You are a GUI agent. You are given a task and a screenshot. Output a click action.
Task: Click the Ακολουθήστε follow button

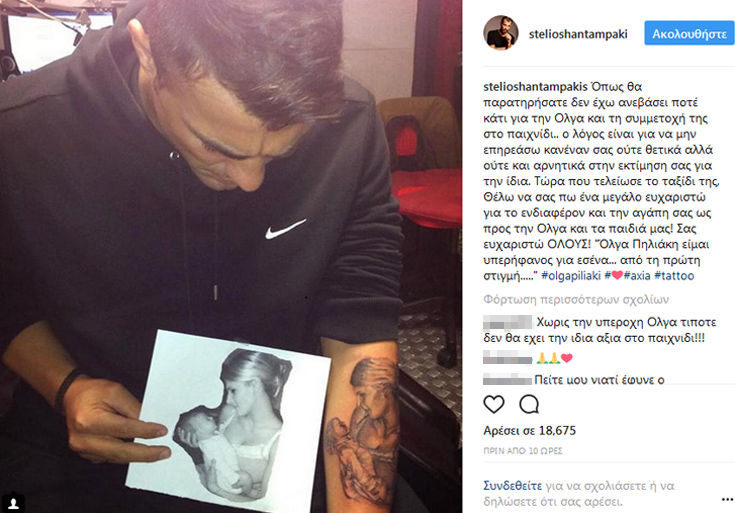[689, 33]
